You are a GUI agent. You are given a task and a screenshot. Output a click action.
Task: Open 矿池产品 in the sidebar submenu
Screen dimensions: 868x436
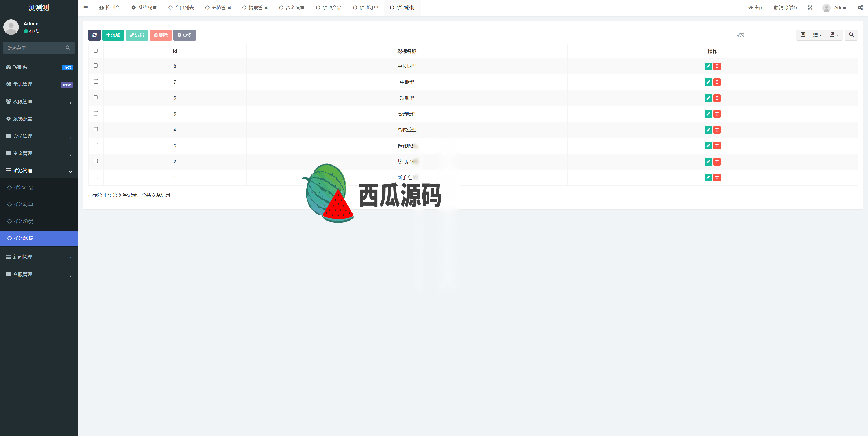point(39,188)
